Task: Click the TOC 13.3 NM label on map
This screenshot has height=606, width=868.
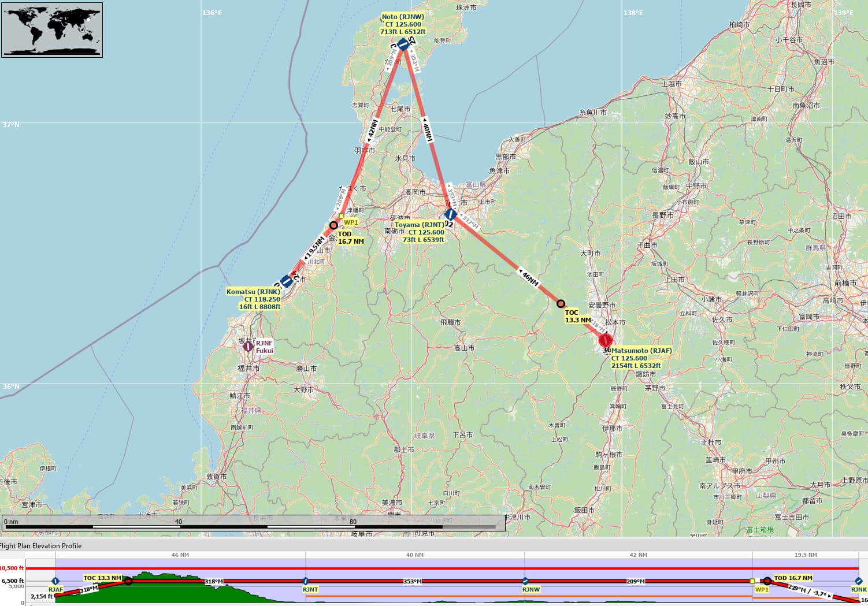Action: point(578,316)
